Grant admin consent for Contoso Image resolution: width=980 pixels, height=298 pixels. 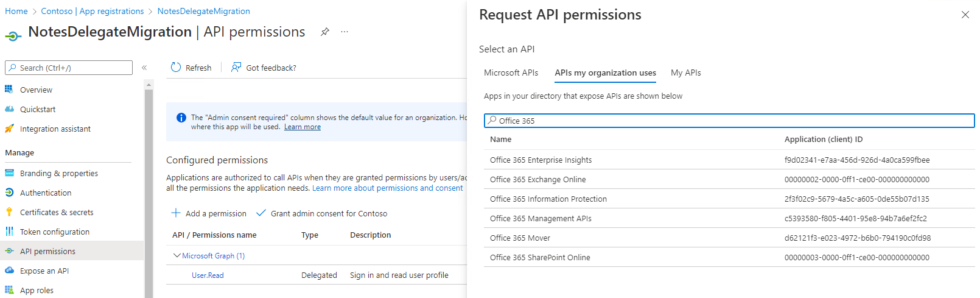click(322, 213)
